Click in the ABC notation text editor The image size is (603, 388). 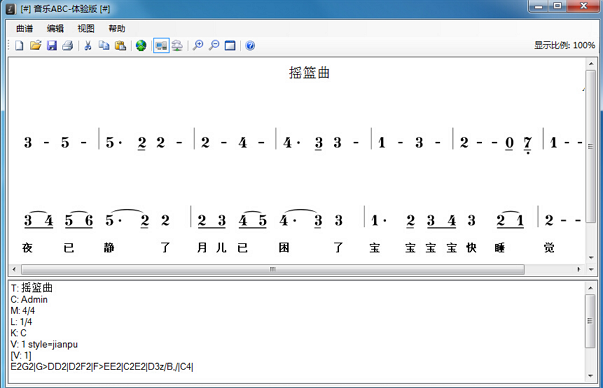tap(296, 332)
